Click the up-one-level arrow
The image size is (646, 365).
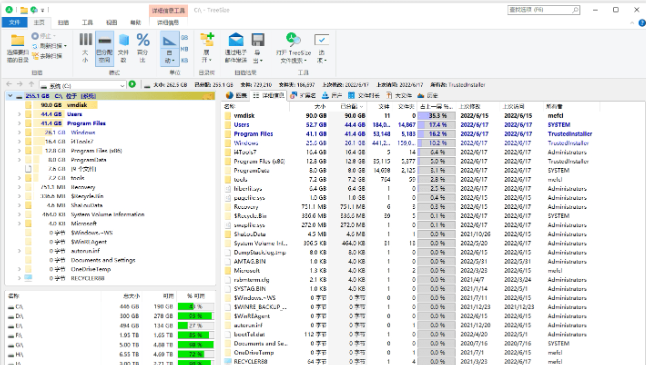point(31,84)
